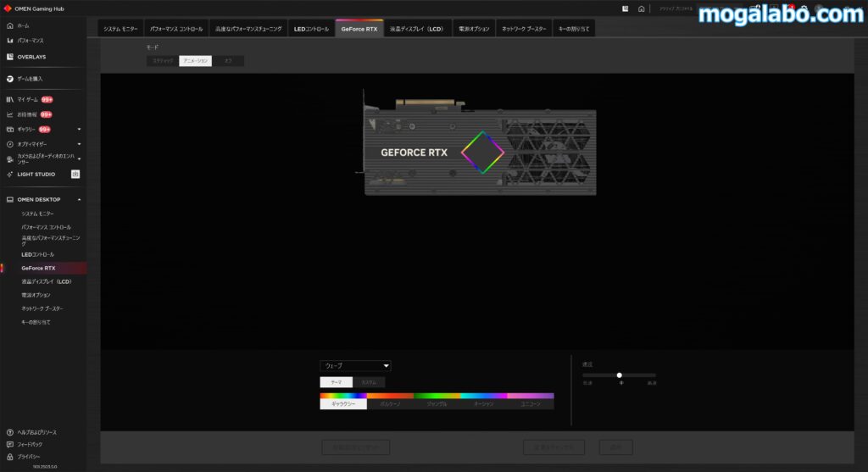
Task: Click the OMEN DESKTOP monitor icon
Action: [x=10, y=199]
